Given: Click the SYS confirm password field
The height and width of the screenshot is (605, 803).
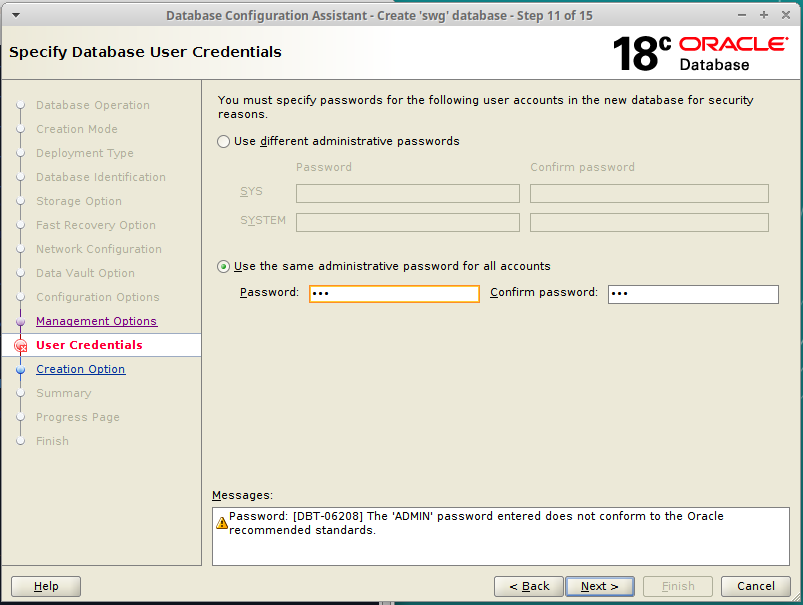Looking at the screenshot, I should 649,194.
